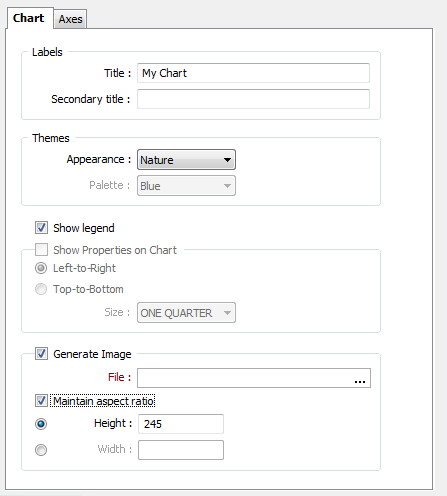The width and height of the screenshot is (447, 496).
Task: Open the Size dropdown showing ONE QUARTER
Action: (186, 313)
